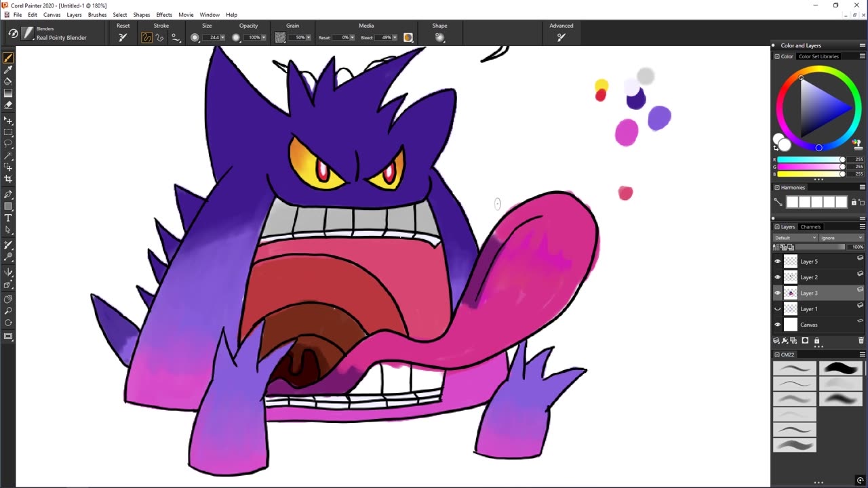Select the Magnifier tool
The width and height of the screenshot is (868, 488).
[8, 311]
